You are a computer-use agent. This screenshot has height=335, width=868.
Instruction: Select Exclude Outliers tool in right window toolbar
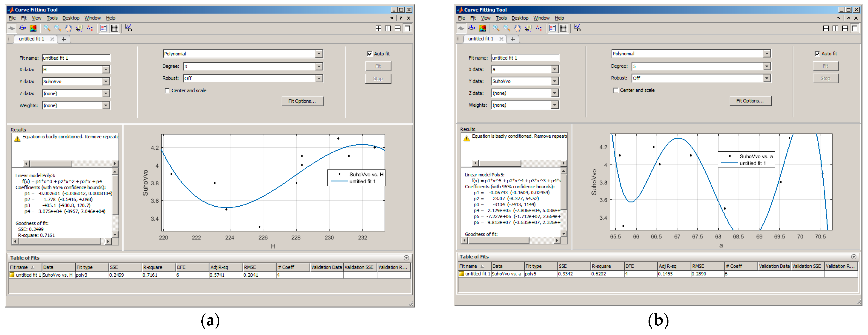(539, 29)
